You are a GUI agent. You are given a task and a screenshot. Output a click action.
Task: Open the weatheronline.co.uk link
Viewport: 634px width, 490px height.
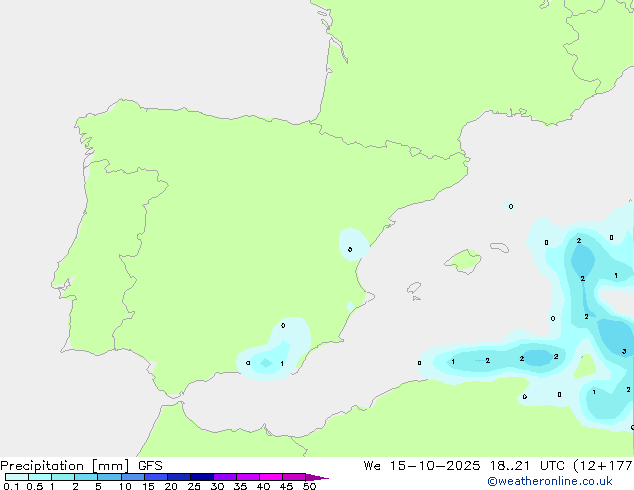point(549,481)
